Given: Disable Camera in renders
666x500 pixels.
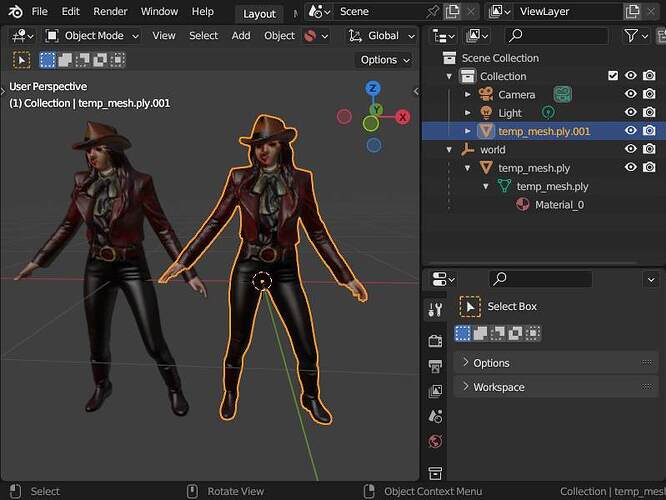Looking at the screenshot, I should pos(649,93).
